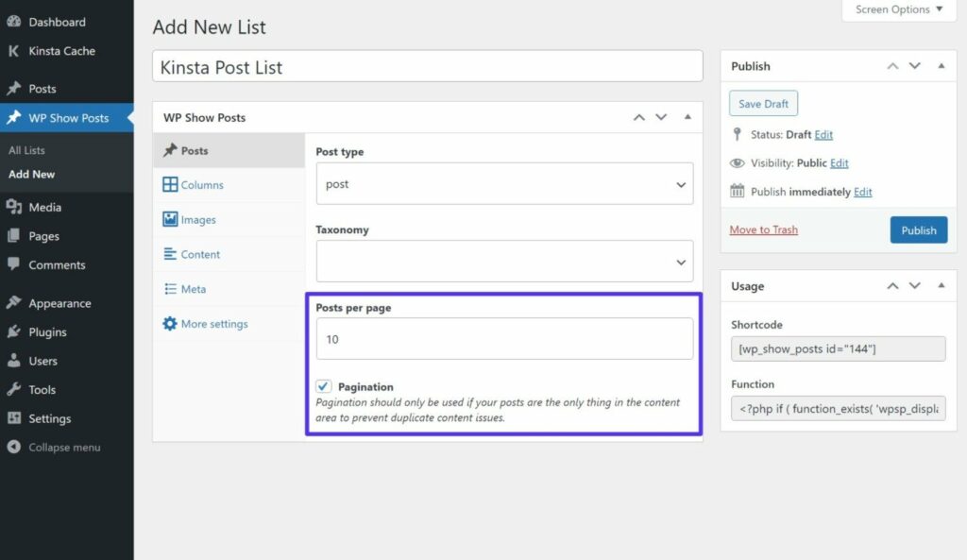Collapse the WP Show Posts metabox

[x=687, y=117]
